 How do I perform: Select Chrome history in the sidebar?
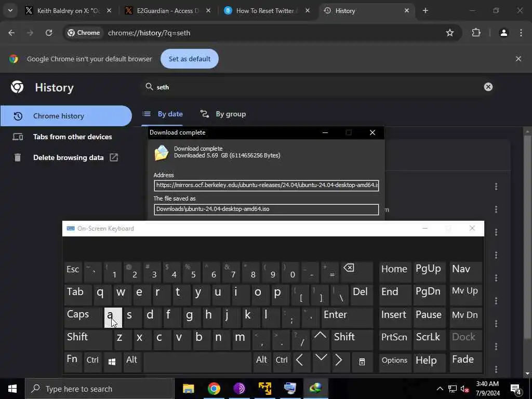pos(66,116)
